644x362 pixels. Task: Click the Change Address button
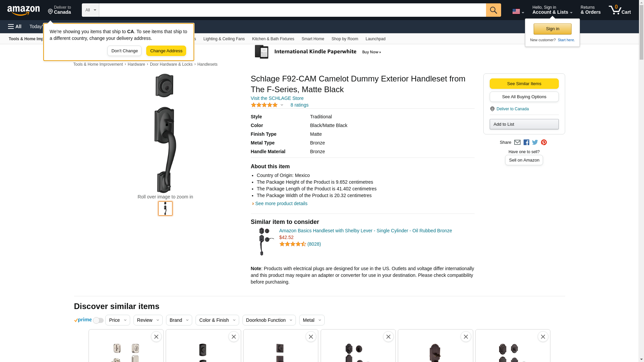(x=166, y=51)
